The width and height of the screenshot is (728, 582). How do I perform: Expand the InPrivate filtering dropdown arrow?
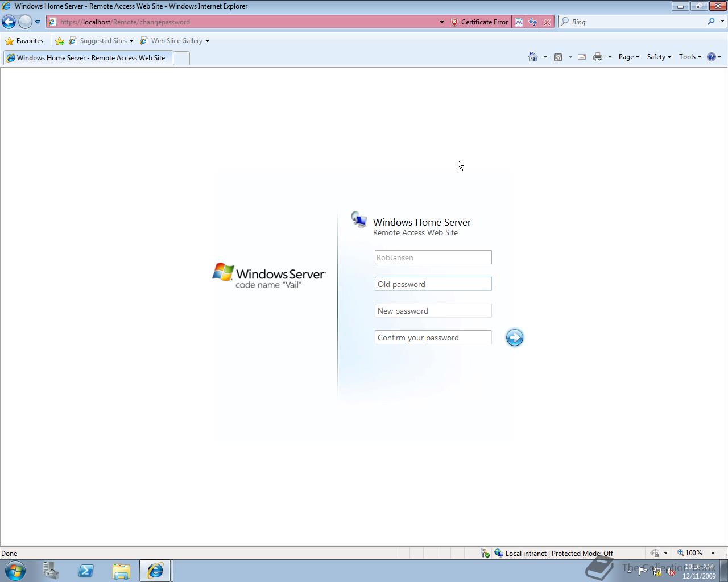[665, 553]
